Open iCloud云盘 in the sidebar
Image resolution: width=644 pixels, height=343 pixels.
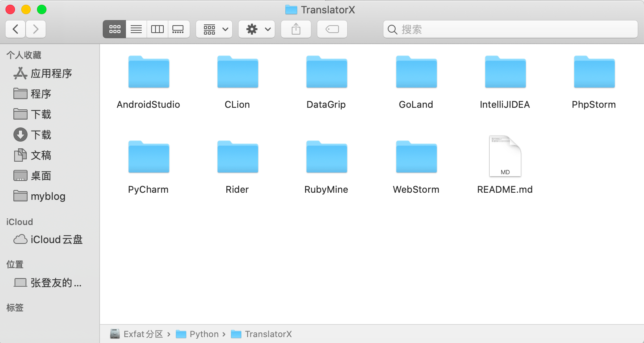click(x=50, y=240)
